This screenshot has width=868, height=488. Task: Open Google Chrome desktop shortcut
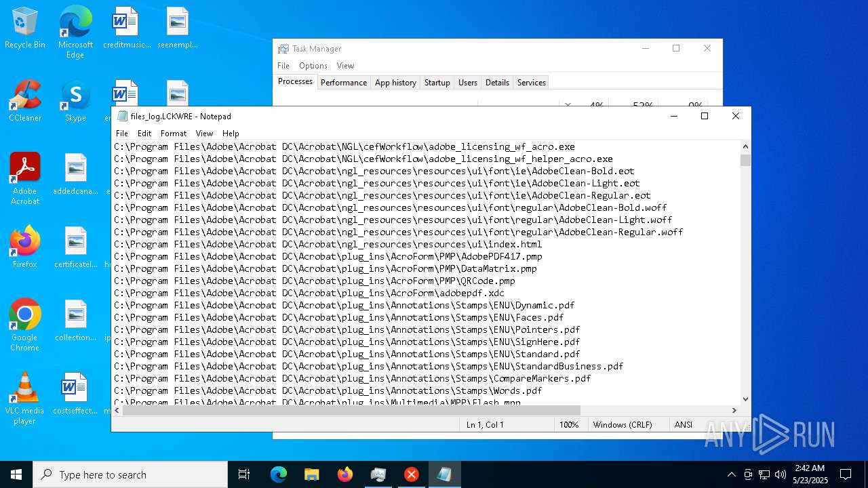click(25, 325)
